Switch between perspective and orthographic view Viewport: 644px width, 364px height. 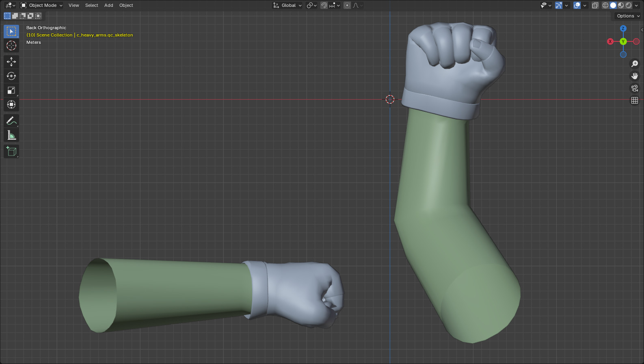coord(635,100)
